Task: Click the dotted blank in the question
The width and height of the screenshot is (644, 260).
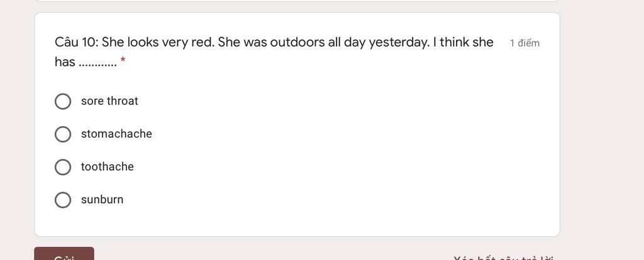Action: click(97, 65)
